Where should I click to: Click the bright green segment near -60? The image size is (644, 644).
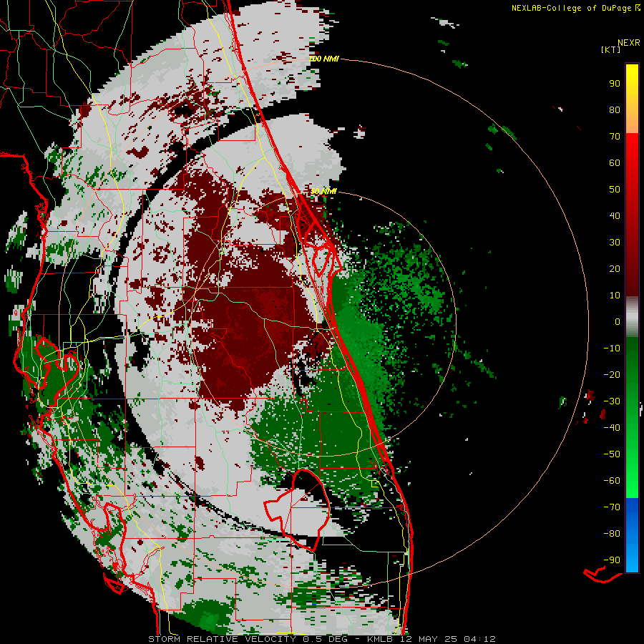[632, 482]
